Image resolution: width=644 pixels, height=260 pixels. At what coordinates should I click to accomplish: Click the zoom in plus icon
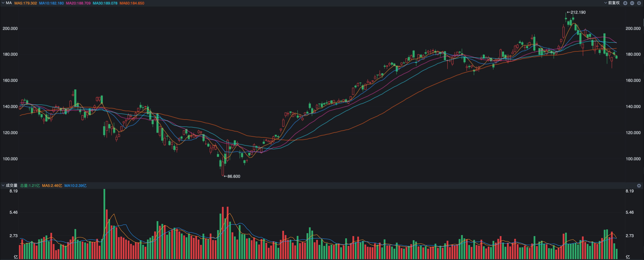click(625, 3)
